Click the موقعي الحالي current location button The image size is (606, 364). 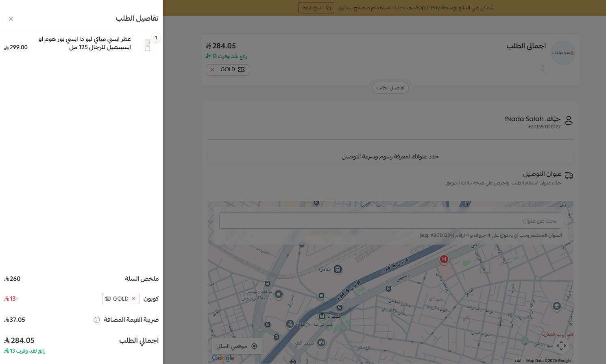coord(237,346)
